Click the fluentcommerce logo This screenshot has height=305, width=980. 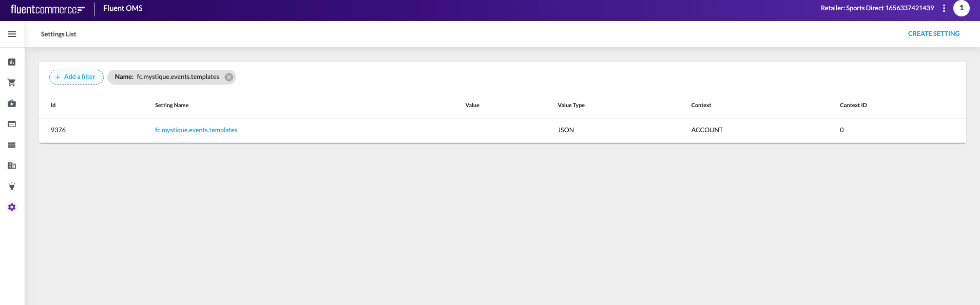tap(47, 9)
